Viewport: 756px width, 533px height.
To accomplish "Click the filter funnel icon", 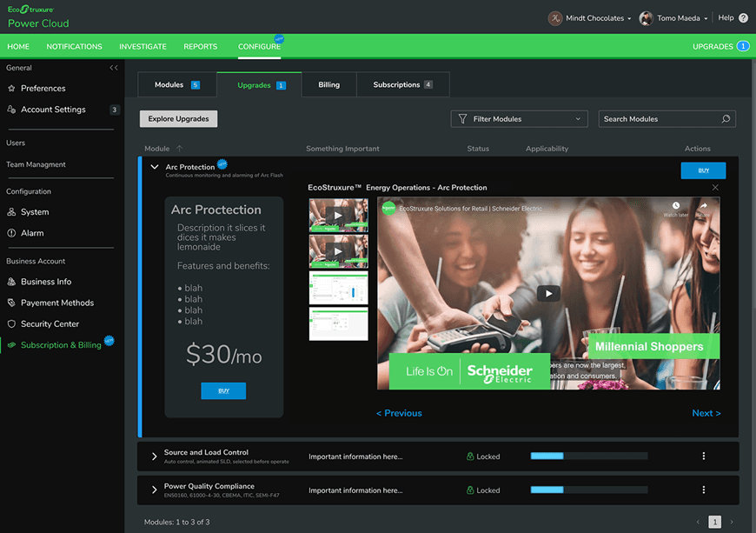I will 462,118.
